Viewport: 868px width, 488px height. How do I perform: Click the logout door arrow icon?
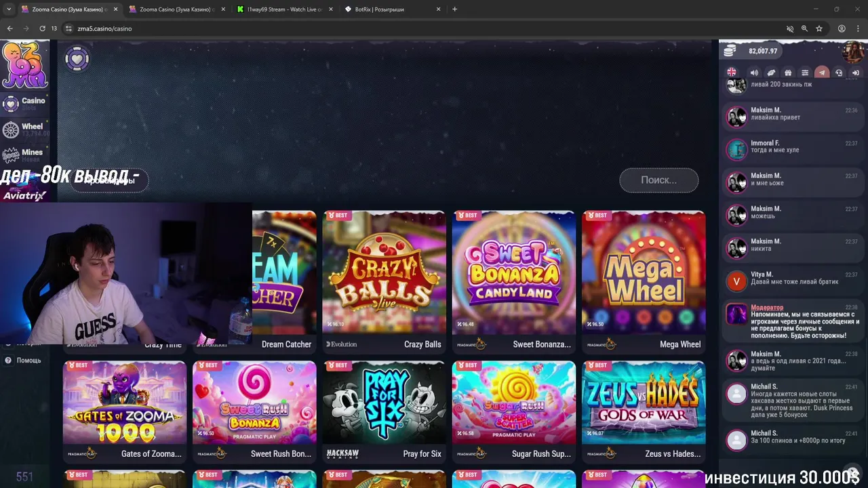(x=856, y=73)
